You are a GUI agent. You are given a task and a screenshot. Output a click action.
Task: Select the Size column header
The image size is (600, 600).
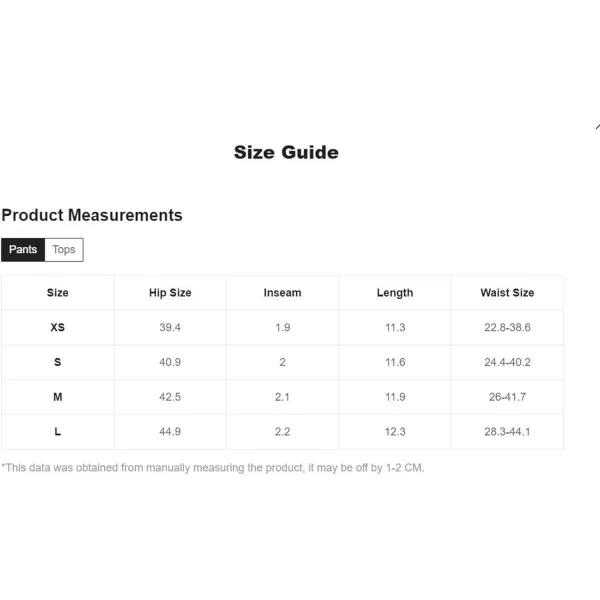pyautogui.click(x=58, y=293)
